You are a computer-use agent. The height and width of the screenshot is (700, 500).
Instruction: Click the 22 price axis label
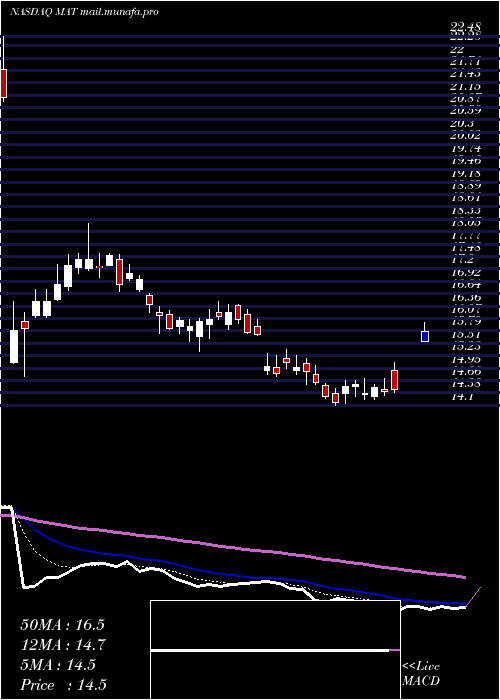tap(458, 49)
